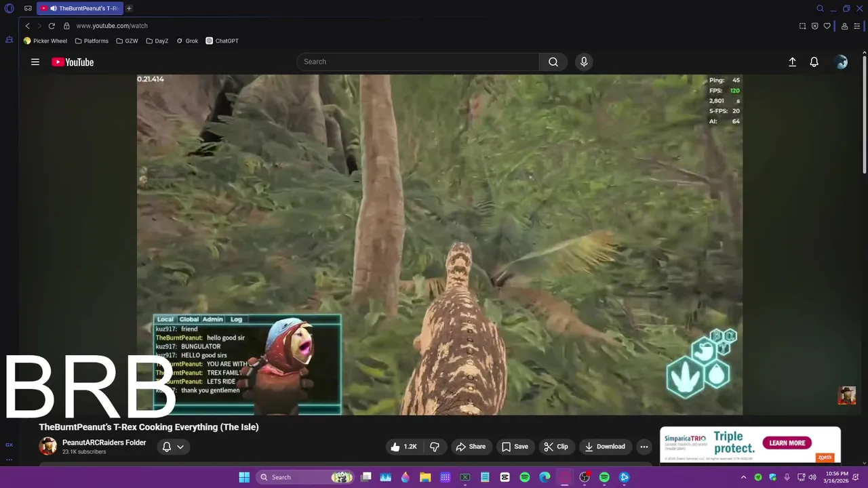Screen dimensions: 868x488
Task: Open Microsoft Edge from taskbar
Action: (x=545, y=477)
